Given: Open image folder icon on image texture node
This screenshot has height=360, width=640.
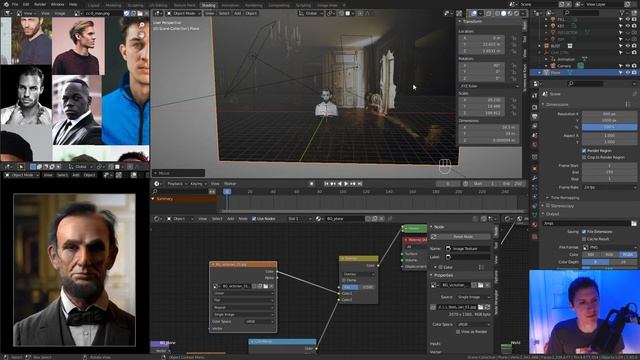Looking at the screenshot, I should coord(265,286).
